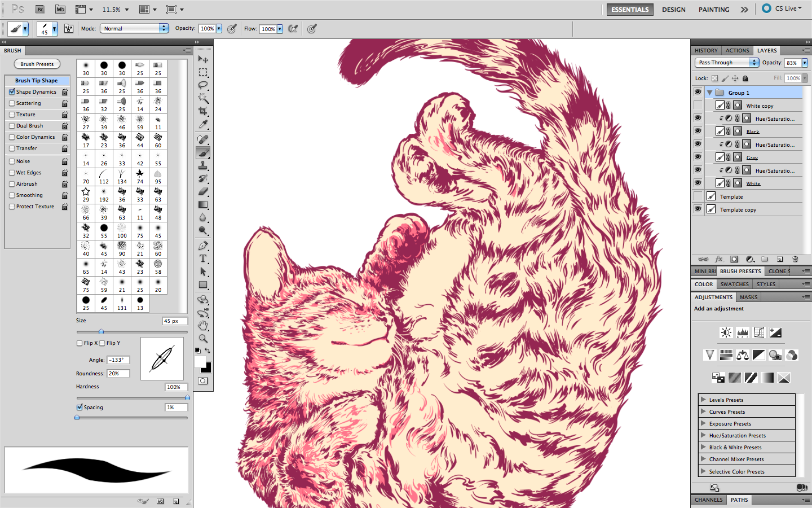Open the brush Opacity dropdown arrow
This screenshot has height=508, width=812.
pyautogui.click(x=219, y=28)
